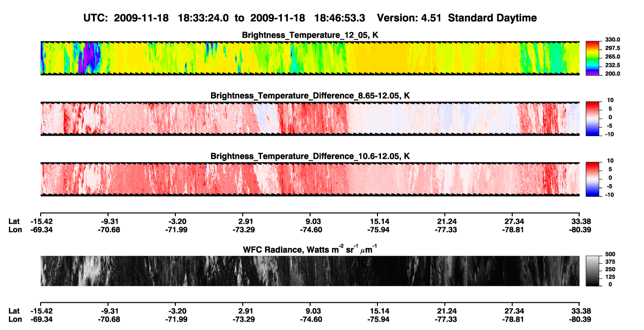Click the rainbow brightness temperature colorbar
This screenshot has height=330, width=644.
click(593, 58)
